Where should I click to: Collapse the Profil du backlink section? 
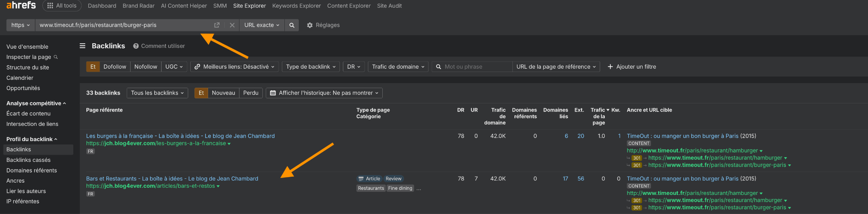click(x=32, y=139)
